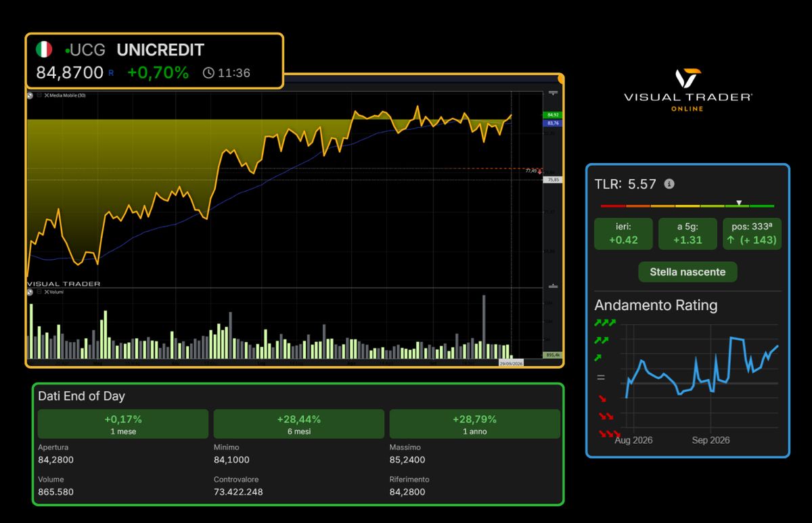Image resolution: width=812 pixels, height=523 pixels.
Task: Click the single green up arrow rating icon
Action: (x=598, y=358)
